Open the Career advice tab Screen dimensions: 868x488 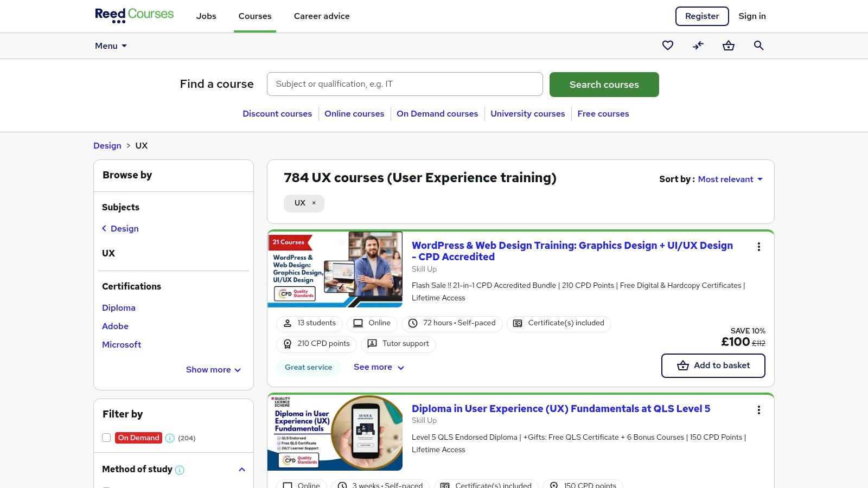322,16
